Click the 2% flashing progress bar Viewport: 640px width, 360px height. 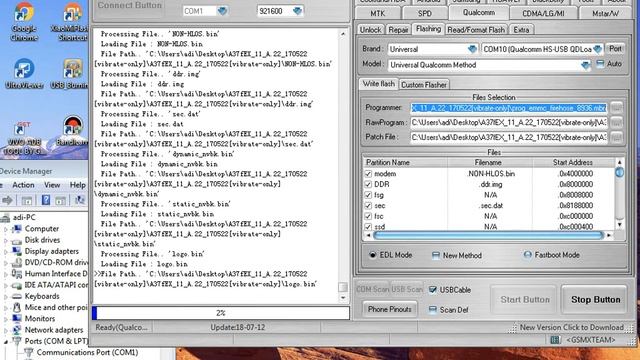click(221, 313)
